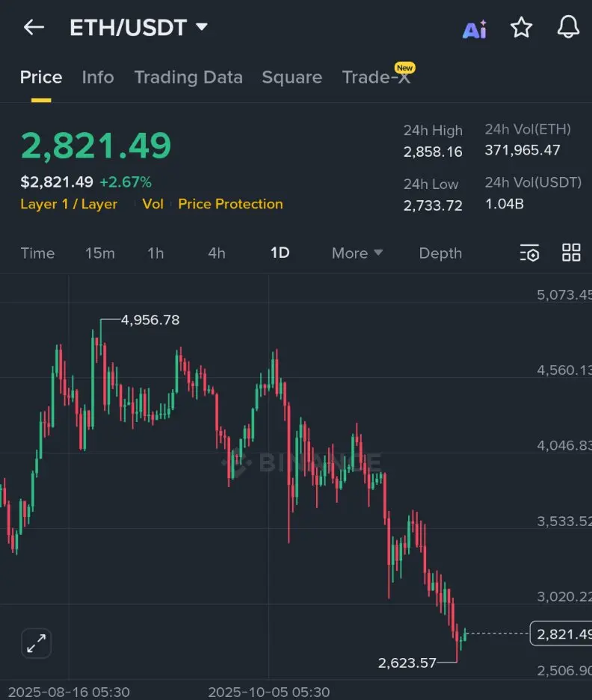The width and height of the screenshot is (592, 700).
Task: Switch to the Depth chart view
Action: 440,253
